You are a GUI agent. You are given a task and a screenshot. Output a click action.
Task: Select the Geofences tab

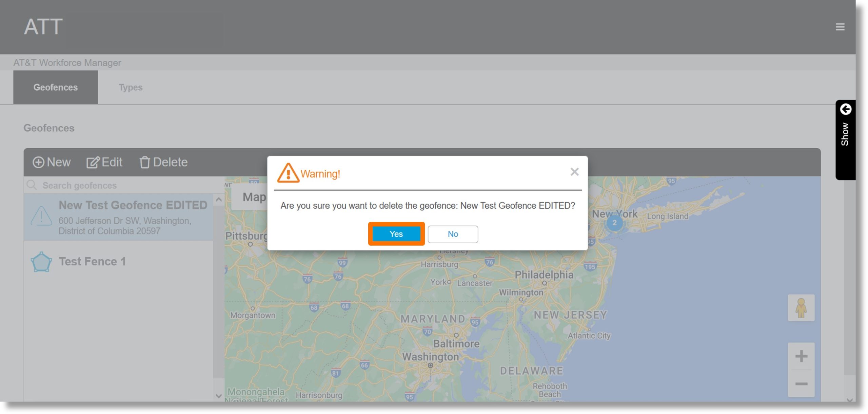55,87
